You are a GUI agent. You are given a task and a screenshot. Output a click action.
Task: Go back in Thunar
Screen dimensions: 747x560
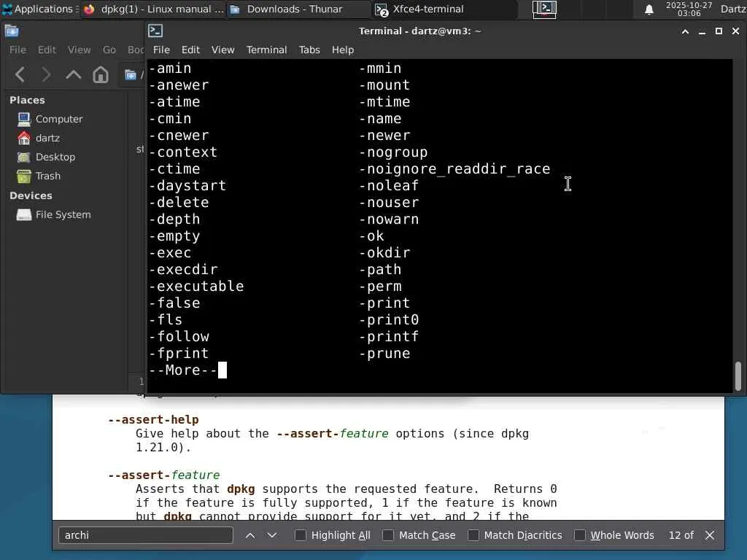click(x=20, y=74)
